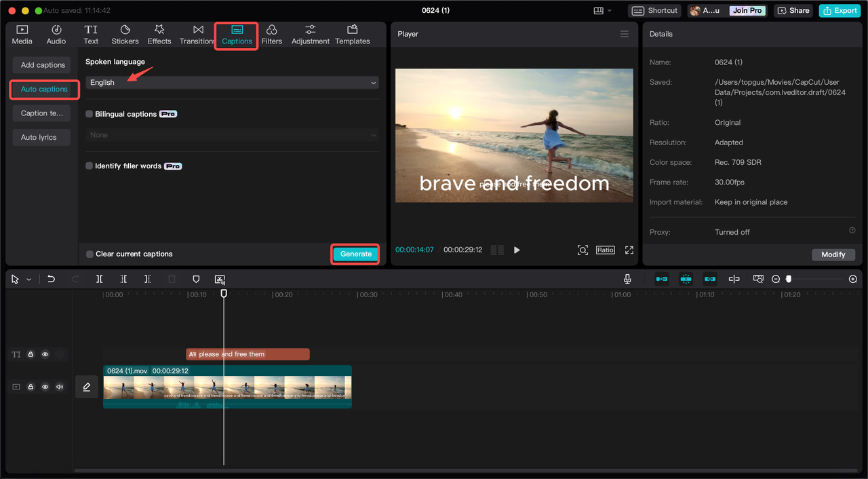The image size is (868, 479).
Task: Open the auto cut tool next to the marker tool
Action: pyautogui.click(x=220, y=279)
